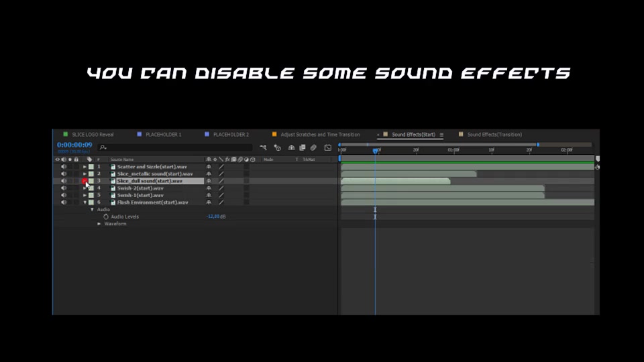Mute audio of Scatter and Sizzle(start).wav

(x=64, y=167)
